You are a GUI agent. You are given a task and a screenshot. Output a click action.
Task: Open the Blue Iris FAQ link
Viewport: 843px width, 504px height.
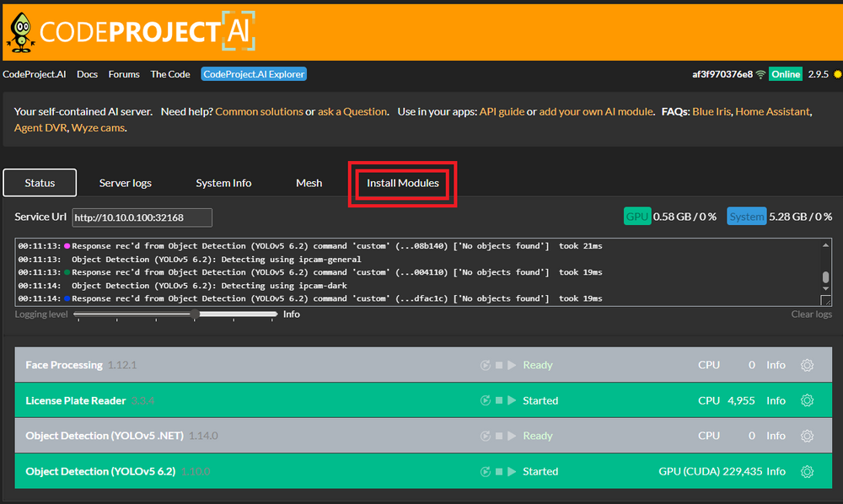(711, 112)
